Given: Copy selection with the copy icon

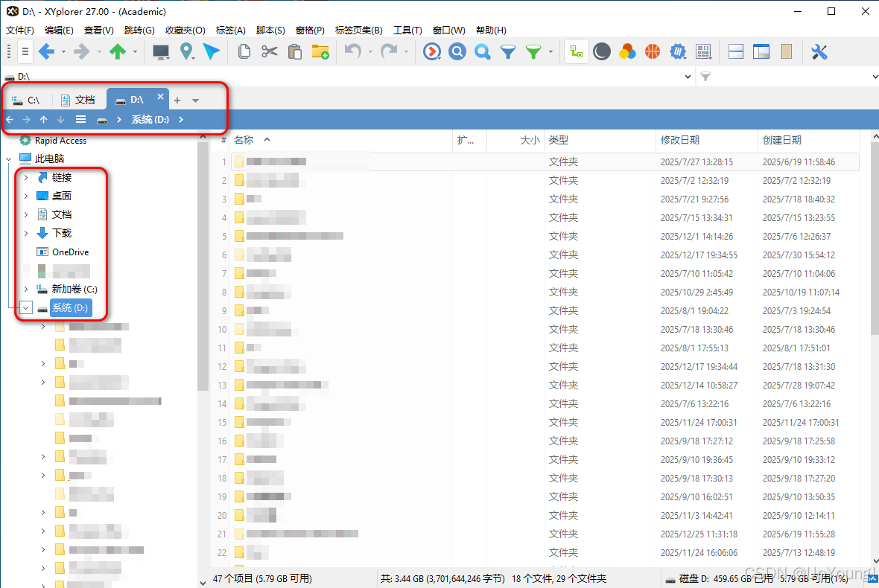Looking at the screenshot, I should click(244, 52).
